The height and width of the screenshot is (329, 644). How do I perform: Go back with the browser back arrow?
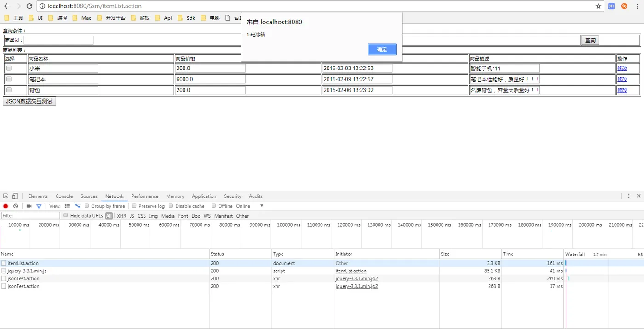tap(6, 6)
